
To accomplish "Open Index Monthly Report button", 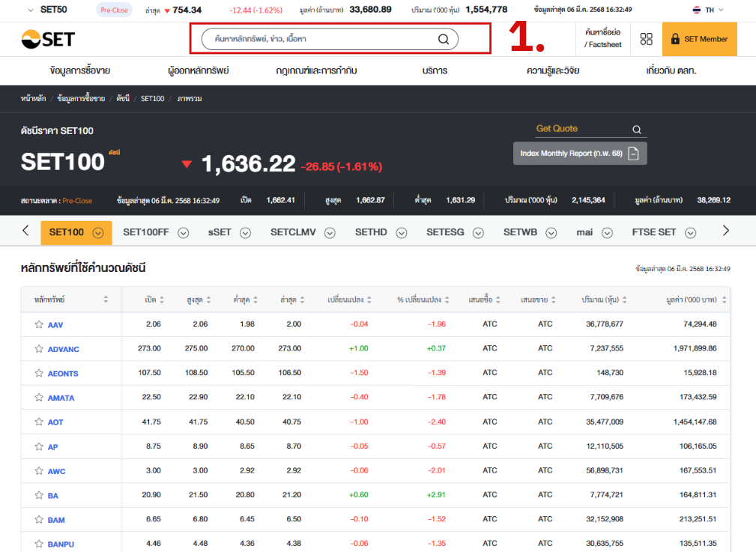I will point(580,154).
